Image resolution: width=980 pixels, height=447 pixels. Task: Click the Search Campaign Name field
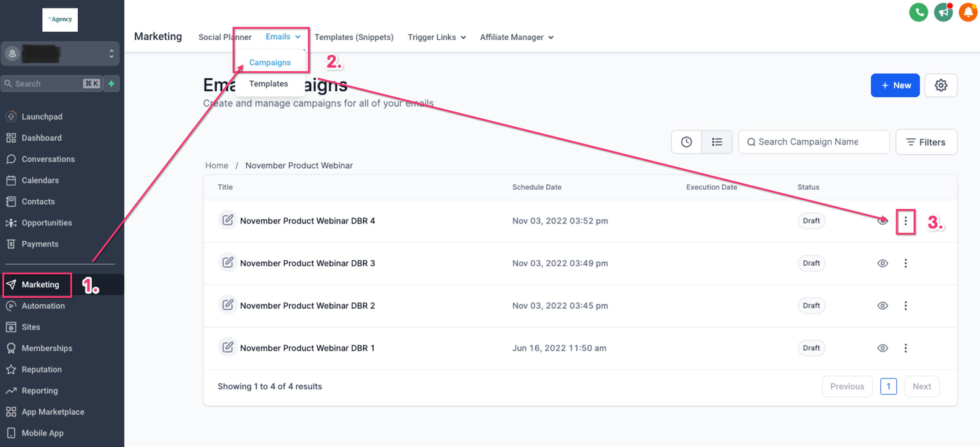pyautogui.click(x=814, y=142)
